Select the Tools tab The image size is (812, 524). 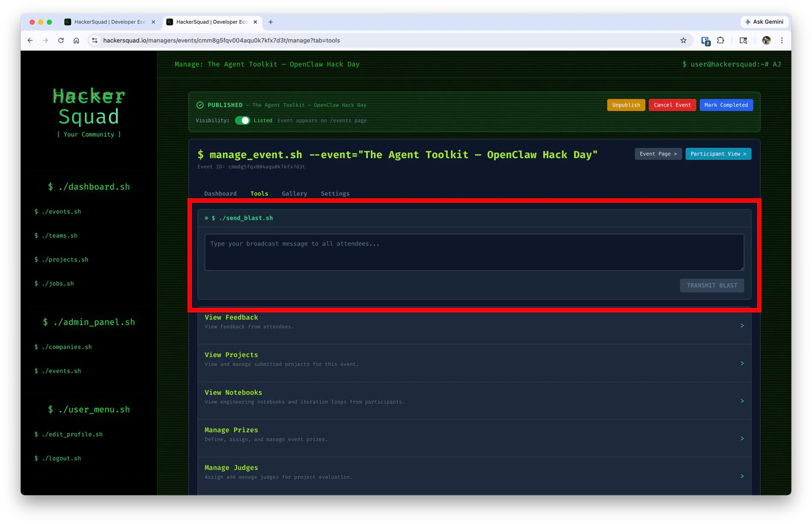click(259, 194)
